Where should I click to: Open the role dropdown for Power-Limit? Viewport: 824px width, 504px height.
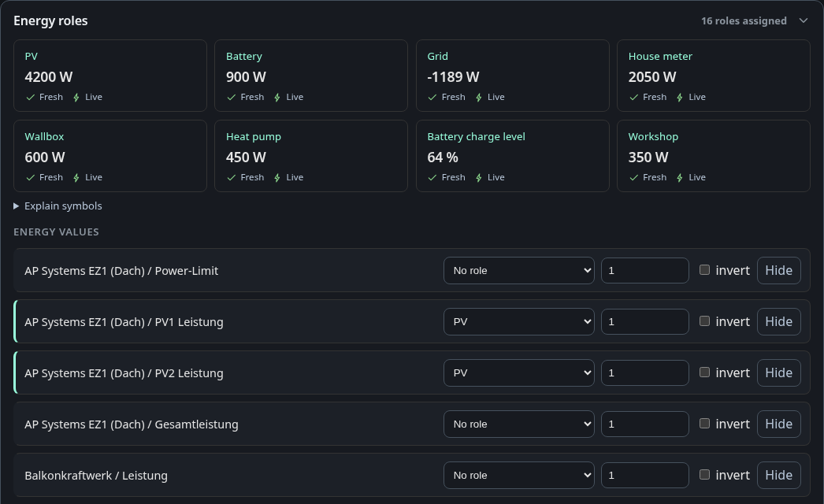coord(518,270)
